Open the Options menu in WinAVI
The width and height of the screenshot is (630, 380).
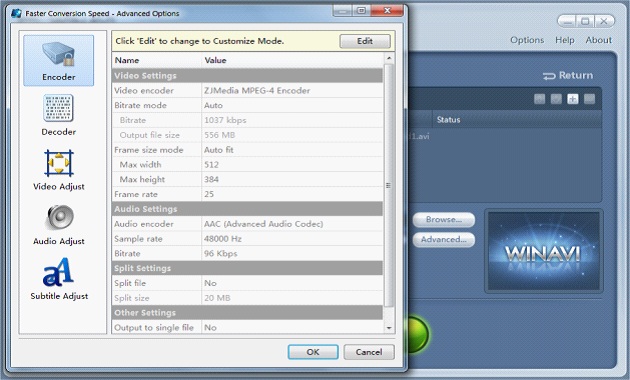point(527,40)
